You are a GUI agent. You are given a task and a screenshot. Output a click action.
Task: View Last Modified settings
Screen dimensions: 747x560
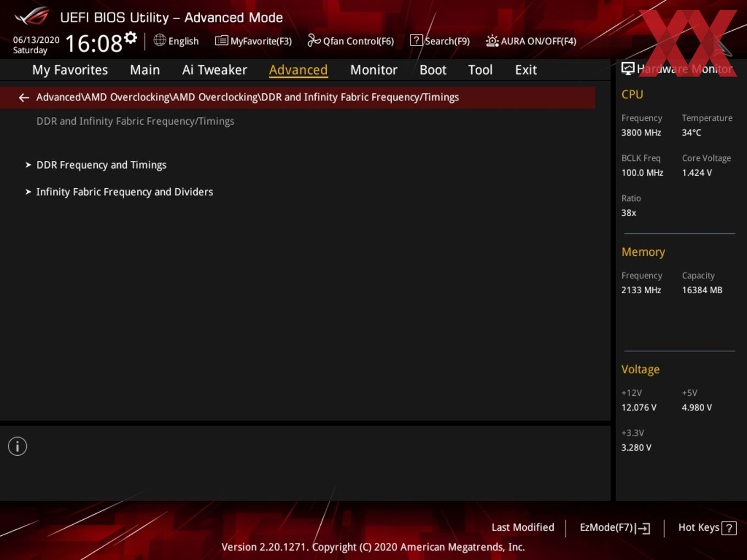pyautogui.click(x=523, y=528)
